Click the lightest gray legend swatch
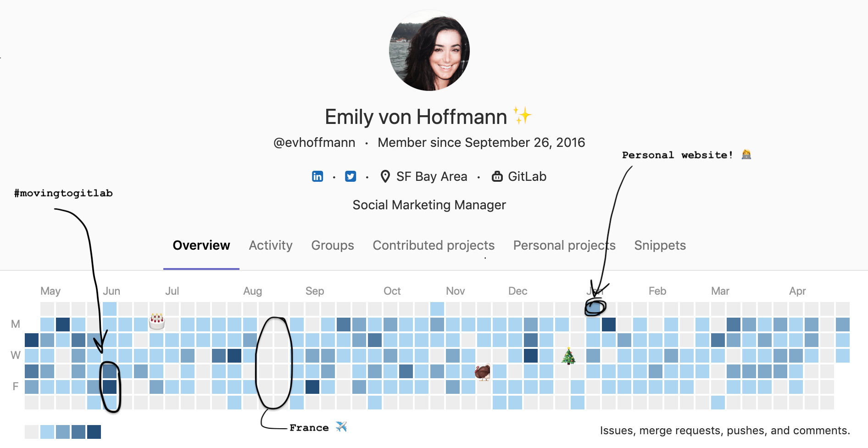This screenshot has width=868, height=448. (x=32, y=432)
